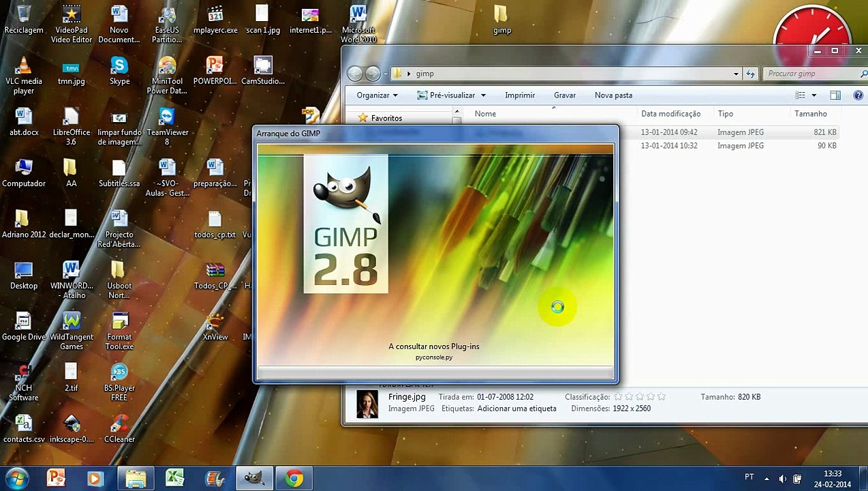Click the PT language indicator
Screen dimensions: 868x491
749,477
